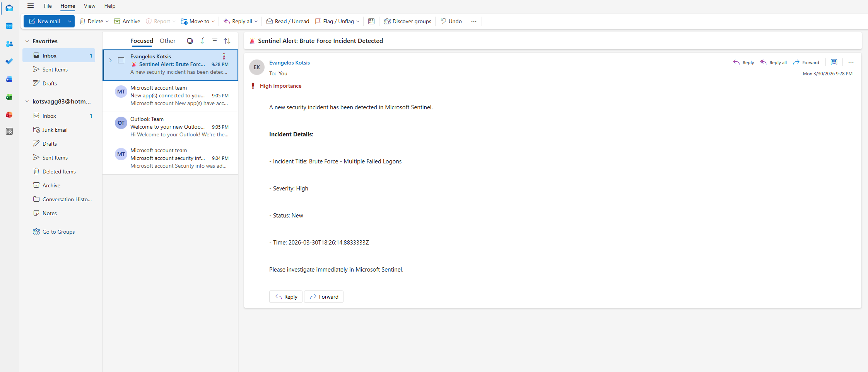Launch Word from the app rail
This screenshot has height=372, width=868.
[x=9, y=79]
